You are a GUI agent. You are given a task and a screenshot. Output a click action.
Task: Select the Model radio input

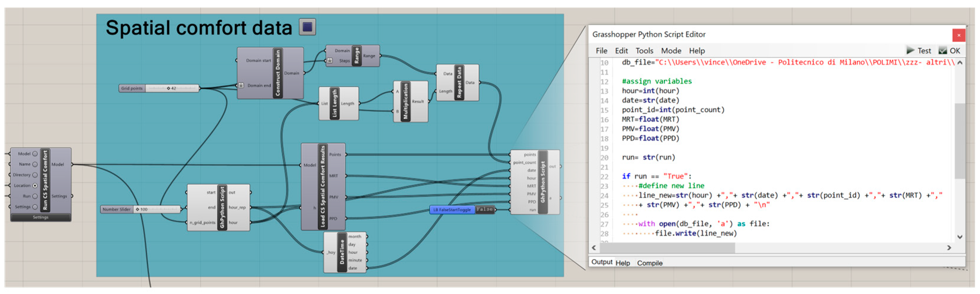pos(35,154)
